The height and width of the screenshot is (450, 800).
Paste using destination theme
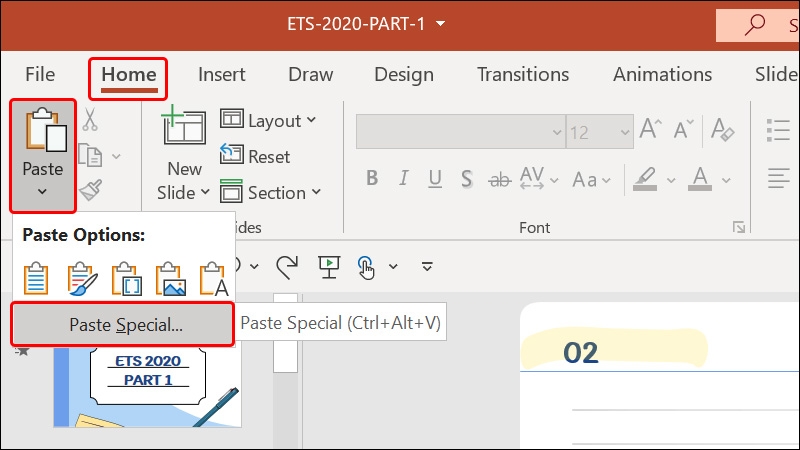tap(36, 279)
